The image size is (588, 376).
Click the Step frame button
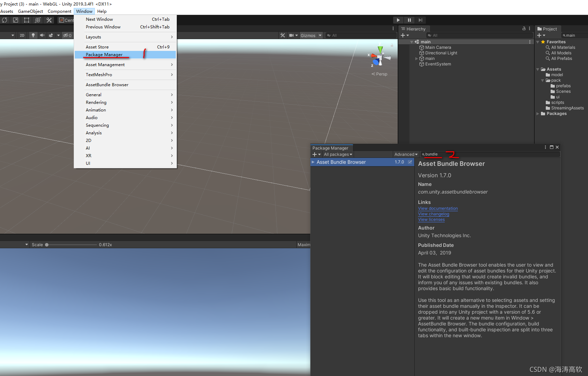coord(420,20)
